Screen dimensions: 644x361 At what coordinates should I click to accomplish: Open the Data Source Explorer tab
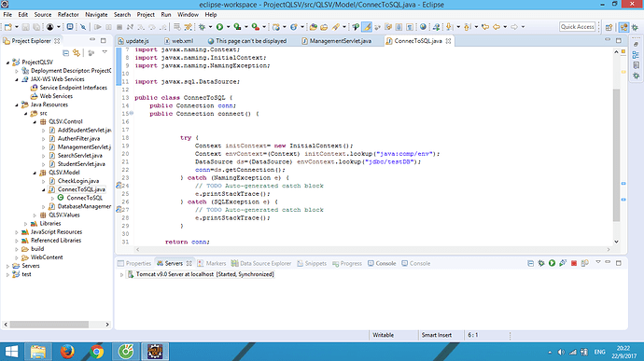(261, 263)
